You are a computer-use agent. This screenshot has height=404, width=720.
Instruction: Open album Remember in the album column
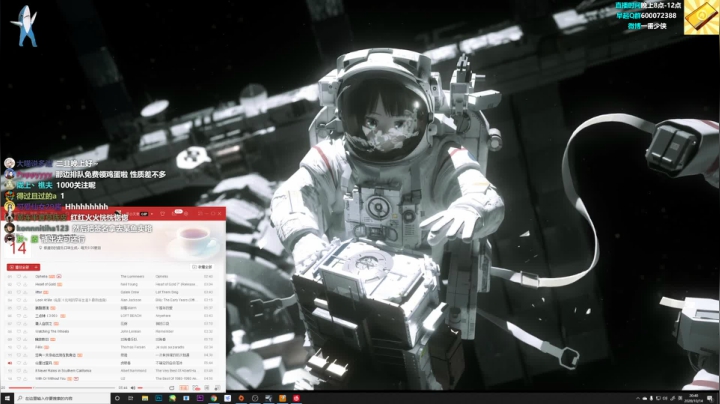[x=164, y=331]
